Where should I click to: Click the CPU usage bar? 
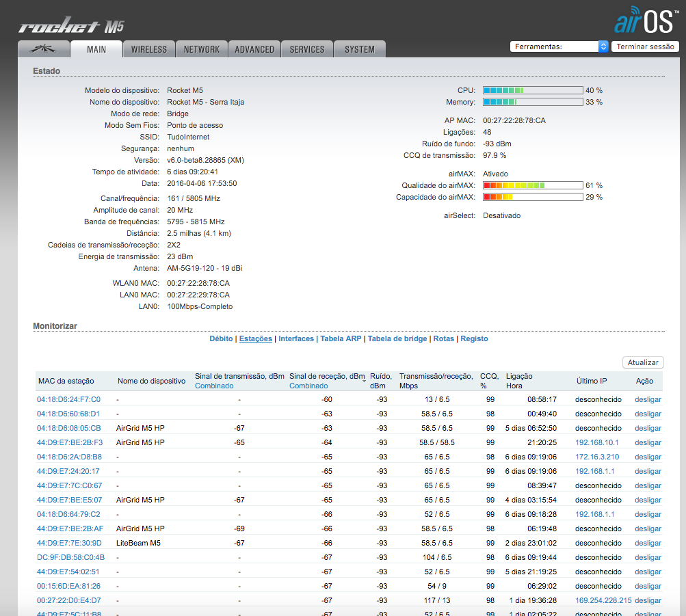pos(533,90)
